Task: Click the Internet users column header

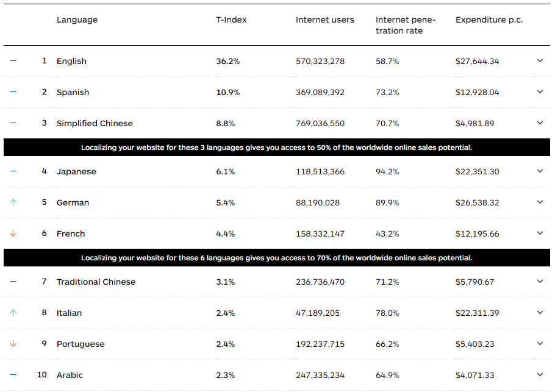Action: coord(324,20)
